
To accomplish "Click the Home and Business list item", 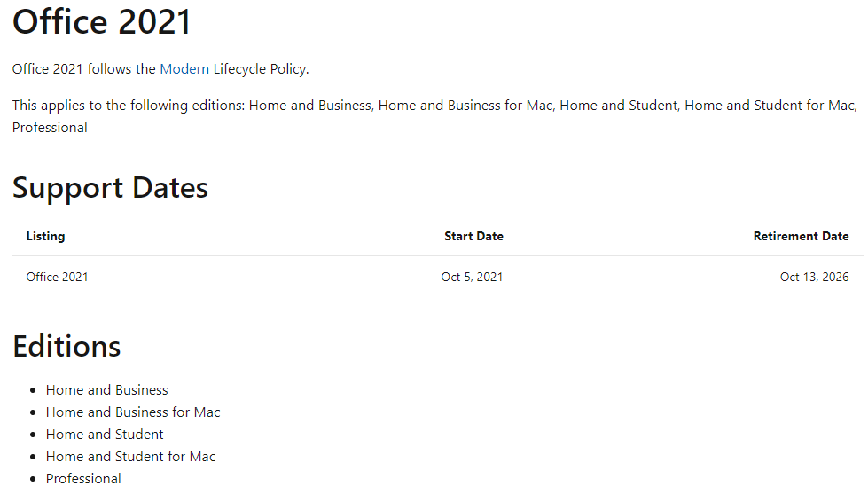I will click(x=107, y=390).
